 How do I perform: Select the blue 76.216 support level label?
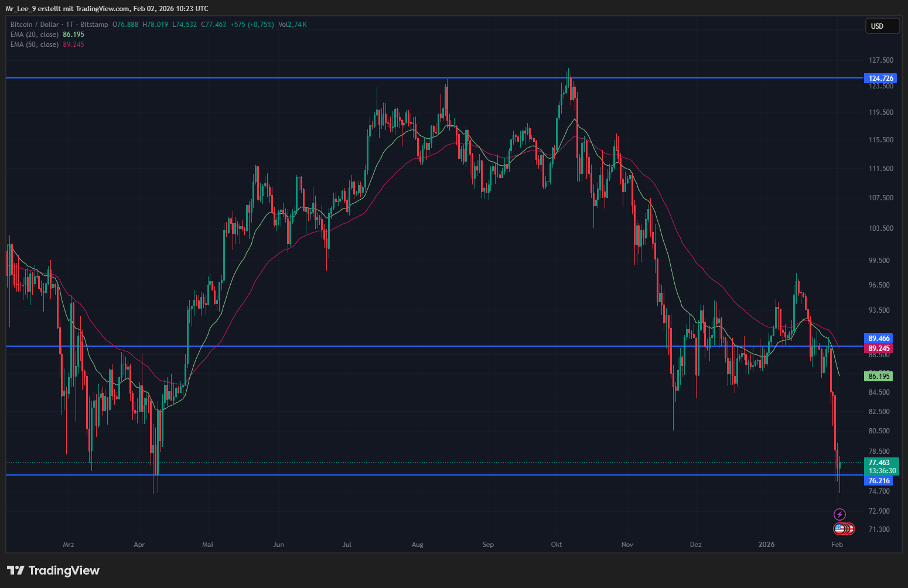coord(879,481)
